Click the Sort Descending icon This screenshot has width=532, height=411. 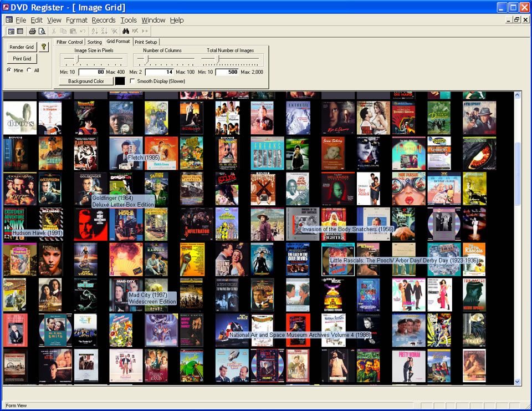(x=104, y=31)
